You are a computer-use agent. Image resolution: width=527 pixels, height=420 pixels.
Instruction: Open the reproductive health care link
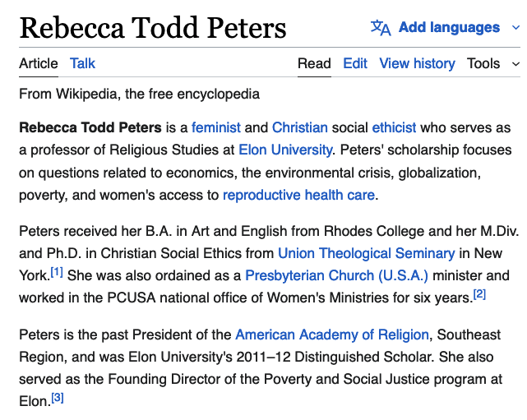[298, 195]
